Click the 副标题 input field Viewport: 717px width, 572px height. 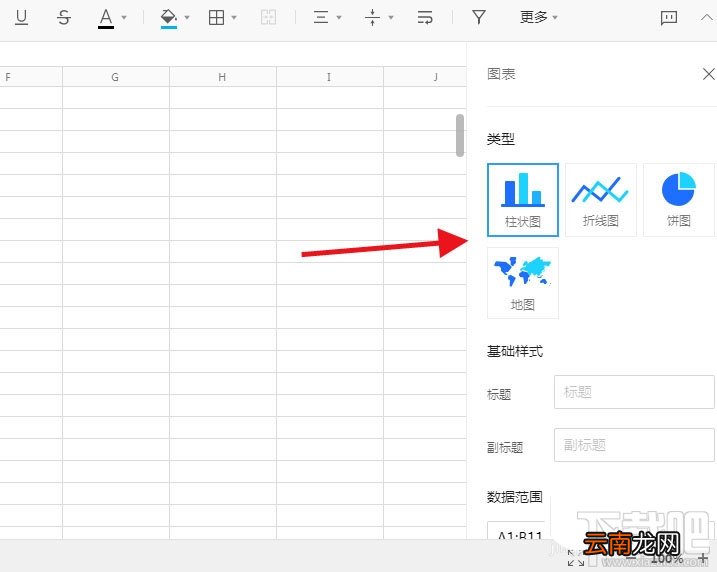(x=634, y=445)
